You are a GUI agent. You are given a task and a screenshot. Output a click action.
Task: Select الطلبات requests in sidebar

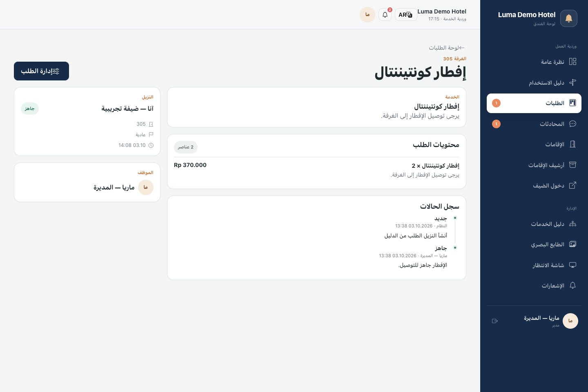[x=534, y=103]
